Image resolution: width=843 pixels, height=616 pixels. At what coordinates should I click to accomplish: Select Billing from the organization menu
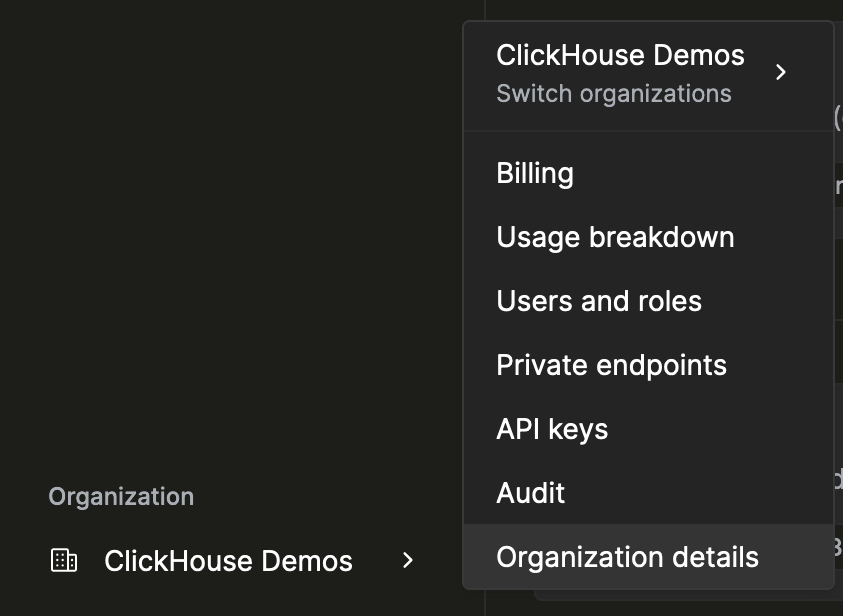coord(535,173)
